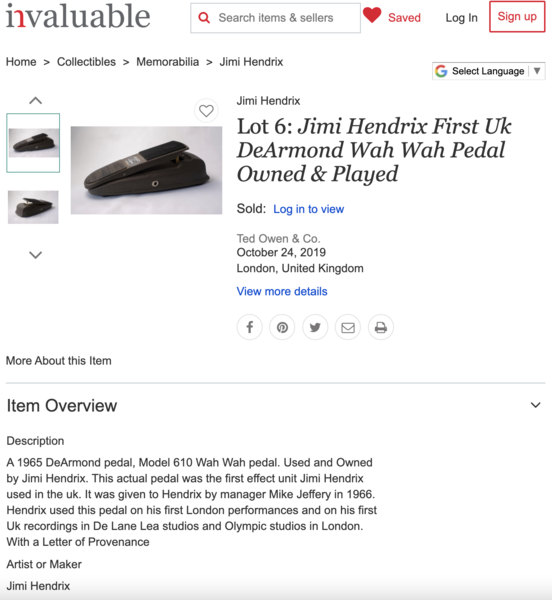Viewport: 552px width, 600px height.
Task: Focus the Search items & sellers field
Action: [275, 18]
